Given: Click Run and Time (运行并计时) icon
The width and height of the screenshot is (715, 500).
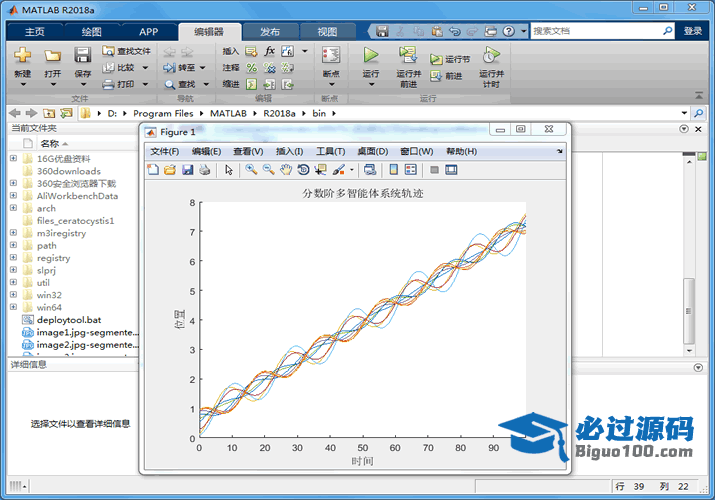Looking at the screenshot, I should (491, 55).
